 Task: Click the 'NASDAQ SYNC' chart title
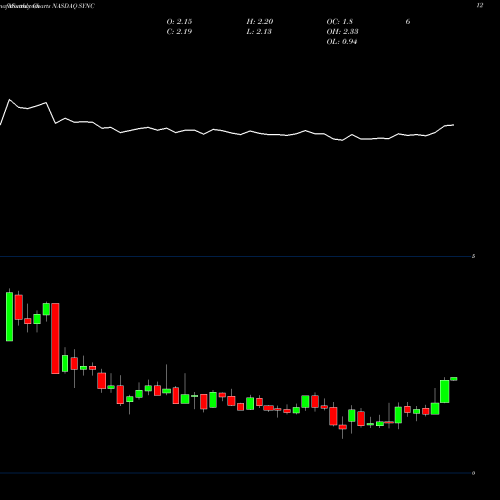tap(74, 6)
